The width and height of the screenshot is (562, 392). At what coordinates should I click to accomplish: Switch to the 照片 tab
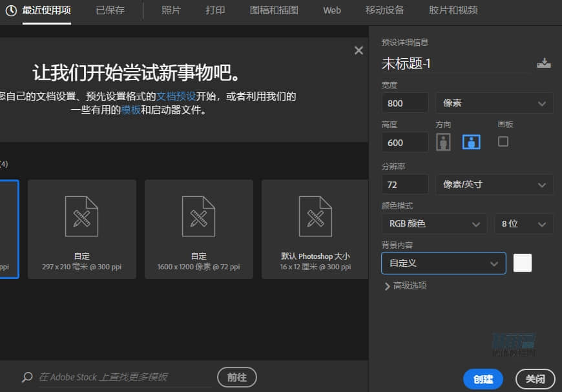(x=171, y=10)
